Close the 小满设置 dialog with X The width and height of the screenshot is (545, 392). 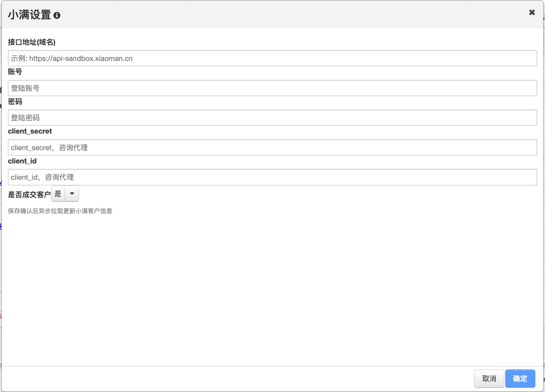[532, 12]
